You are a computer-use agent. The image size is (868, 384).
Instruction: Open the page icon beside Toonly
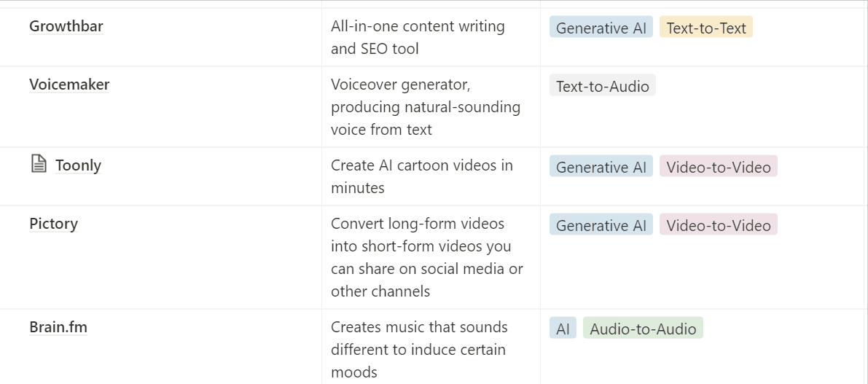pyautogui.click(x=38, y=164)
